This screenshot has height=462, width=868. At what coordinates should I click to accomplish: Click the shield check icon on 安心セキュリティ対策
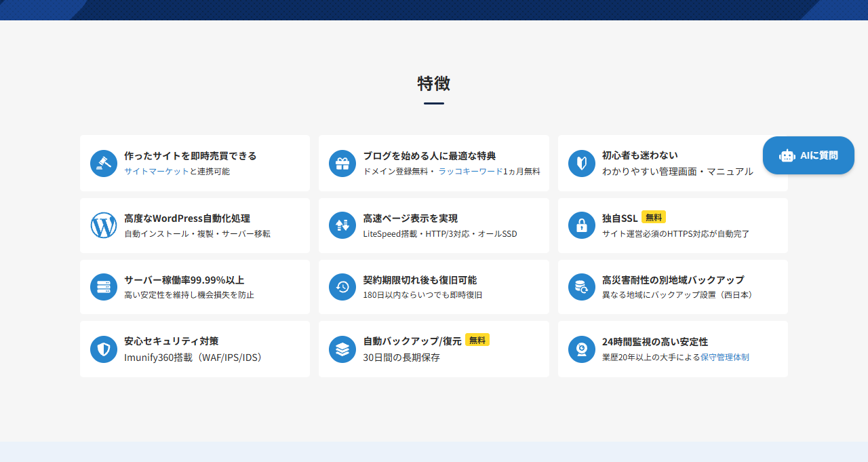(103, 349)
